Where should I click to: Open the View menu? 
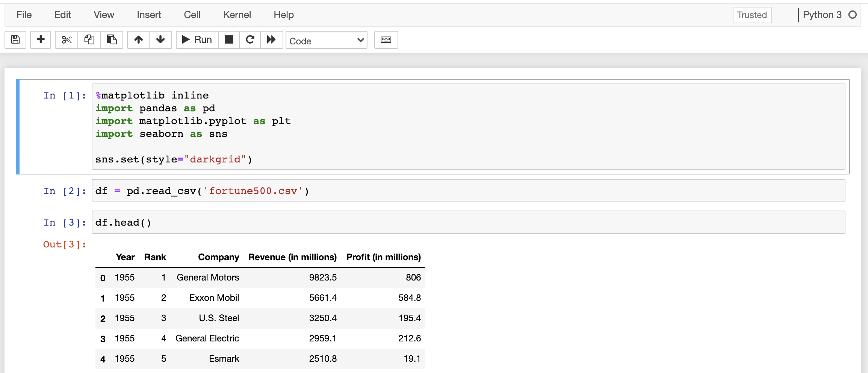pyautogui.click(x=104, y=15)
